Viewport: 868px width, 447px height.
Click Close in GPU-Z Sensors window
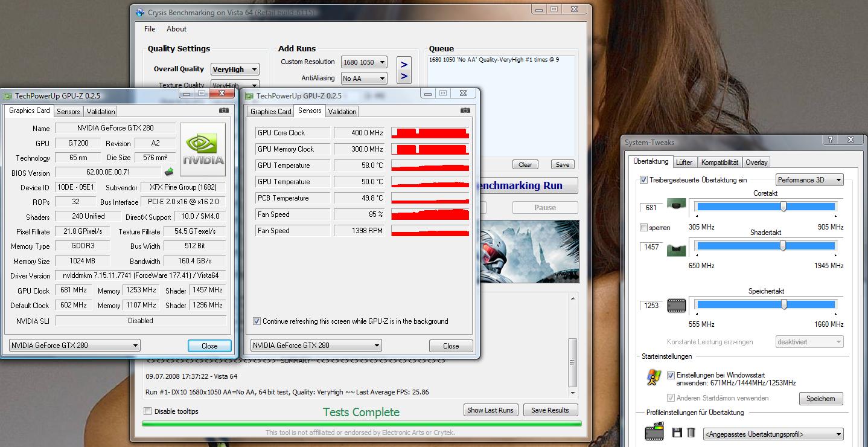pyautogui.click(x=451, y=346)
